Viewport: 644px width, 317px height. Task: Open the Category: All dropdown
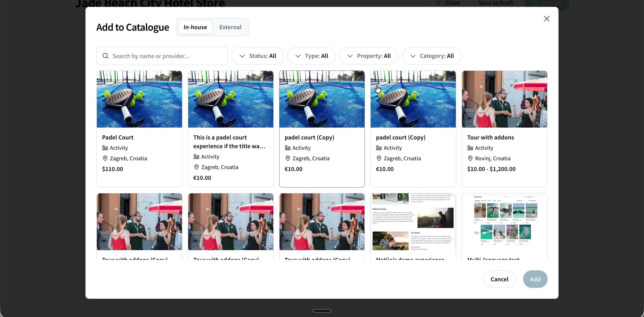[432, 56]
